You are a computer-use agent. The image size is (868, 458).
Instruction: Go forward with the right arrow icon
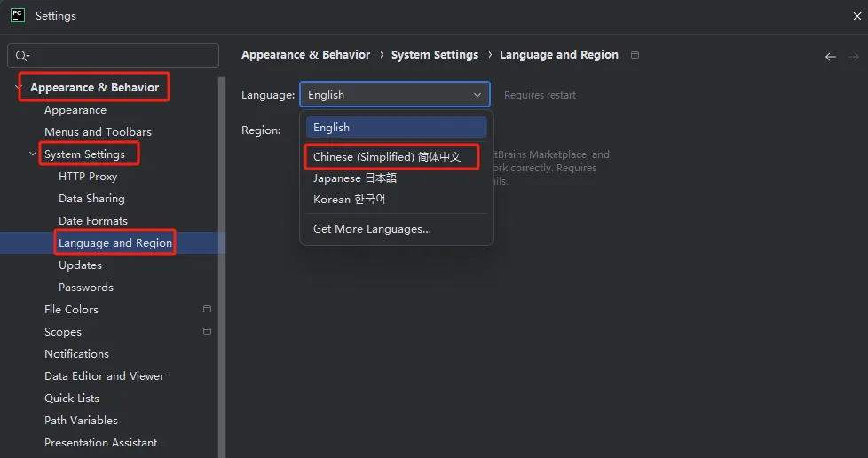[854, 57]
